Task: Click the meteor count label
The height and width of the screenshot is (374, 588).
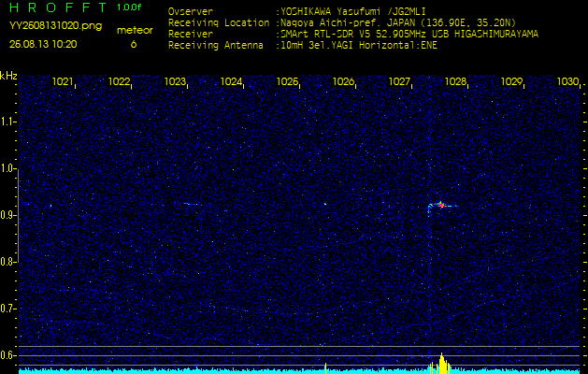Action: (x=135, y=30)
